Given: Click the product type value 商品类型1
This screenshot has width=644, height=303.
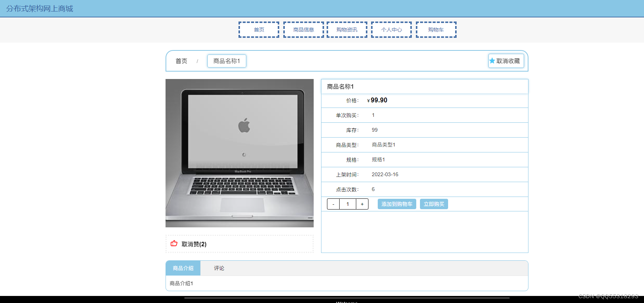Looking at the screenshot, I should pos(384,145).
